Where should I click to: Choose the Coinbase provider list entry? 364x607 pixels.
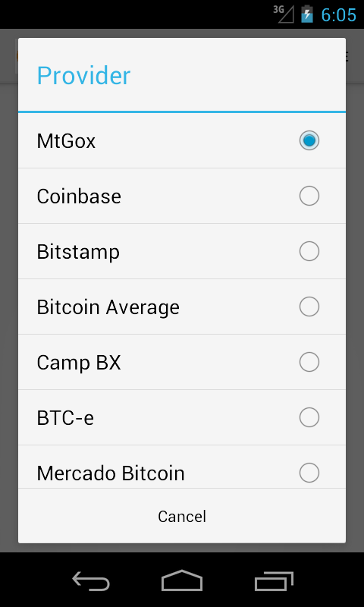182,196
